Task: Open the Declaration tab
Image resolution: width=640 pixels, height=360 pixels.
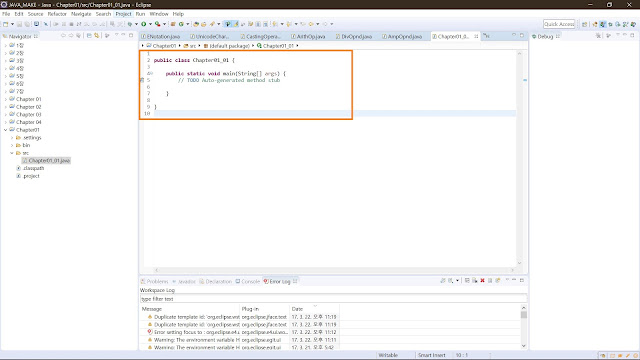Action: [216, 282]
